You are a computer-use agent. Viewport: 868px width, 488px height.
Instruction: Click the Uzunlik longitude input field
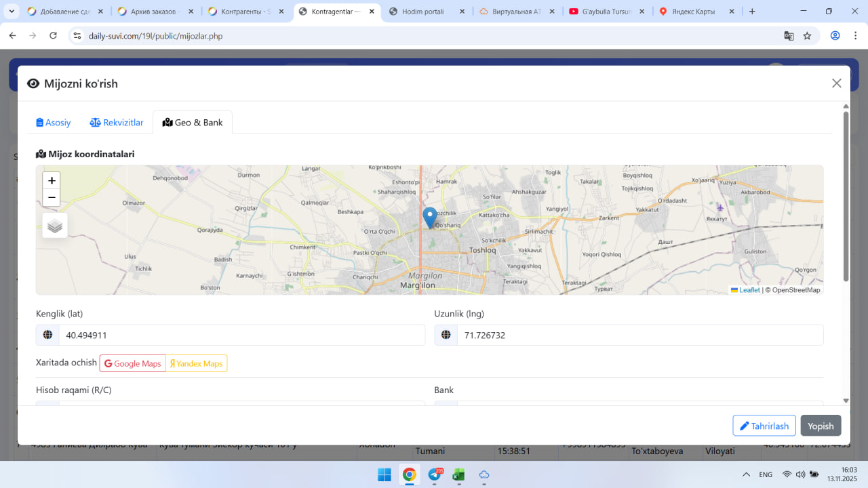[639, 335]
